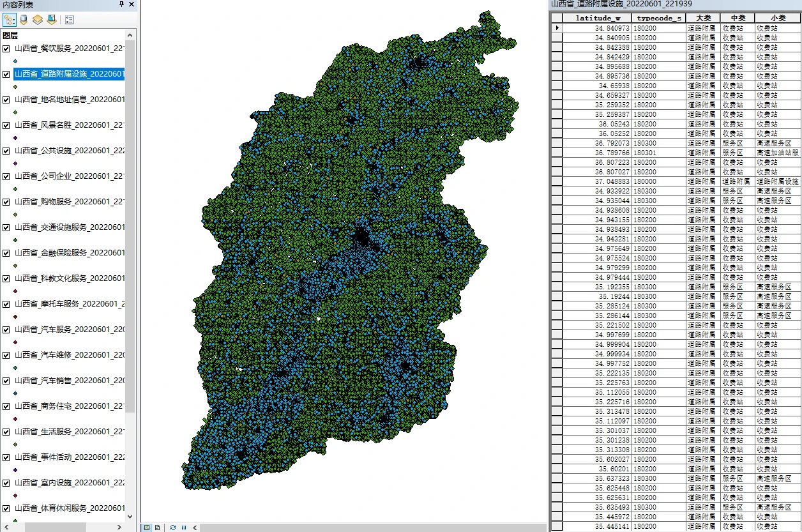Select List By Drawing Order view
802x532 pixels.
(x=9, y=20)
